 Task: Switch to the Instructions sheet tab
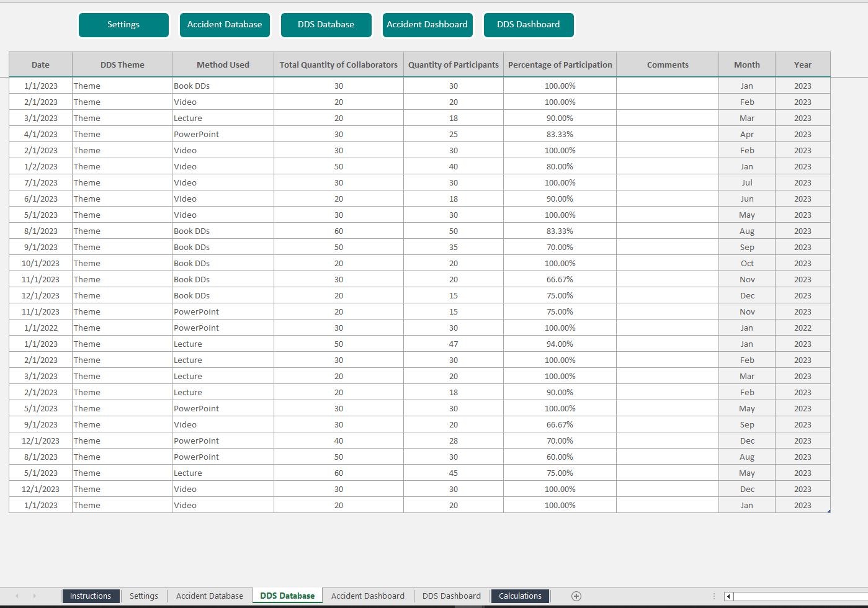coord(91,596)
